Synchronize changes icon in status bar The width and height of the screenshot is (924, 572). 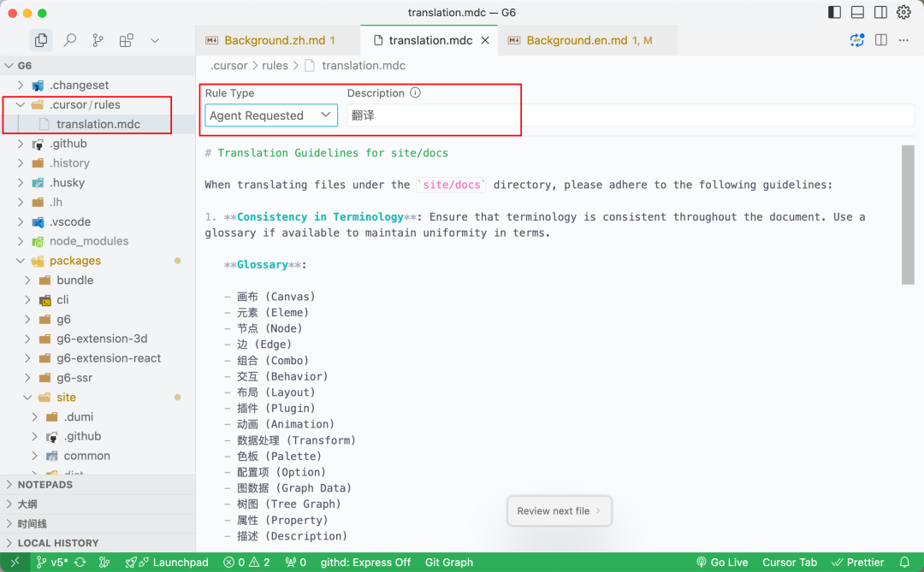pyautogui.click(x=80, y=562)
